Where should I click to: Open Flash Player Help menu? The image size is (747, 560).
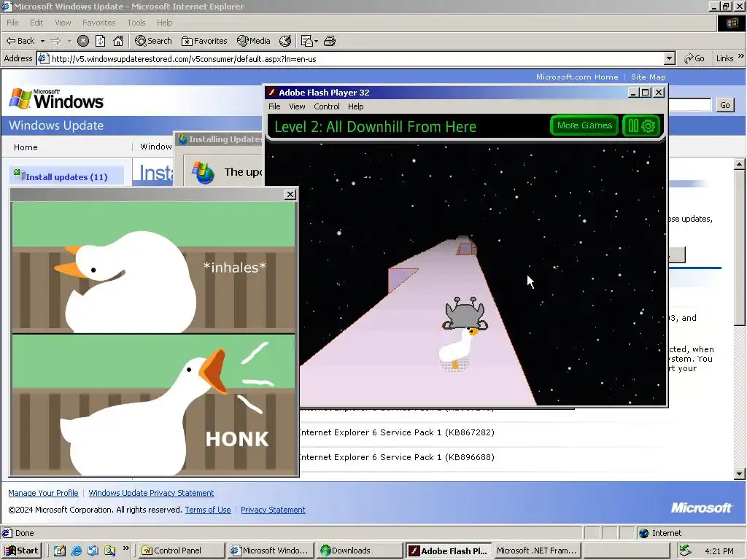(x=355, y=106)
